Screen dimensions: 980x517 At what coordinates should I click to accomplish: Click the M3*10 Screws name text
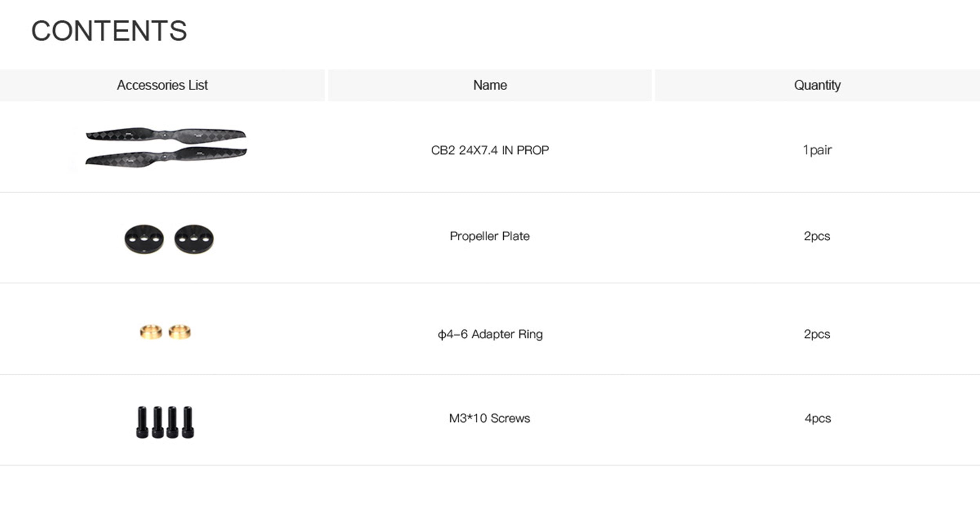pyautogui.click(x=490, y=418)
